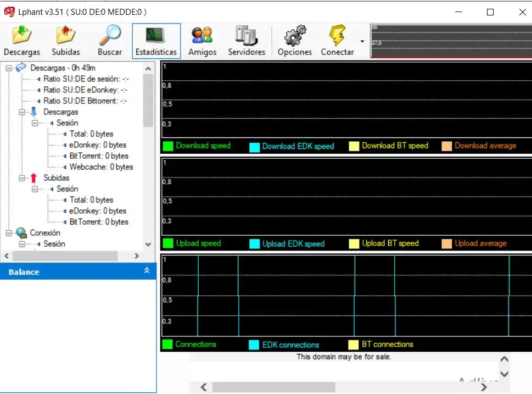Click the orange Upload average swatch
Image resolution: width=532 pixels, height=394 pixels.
click(446, 243)
